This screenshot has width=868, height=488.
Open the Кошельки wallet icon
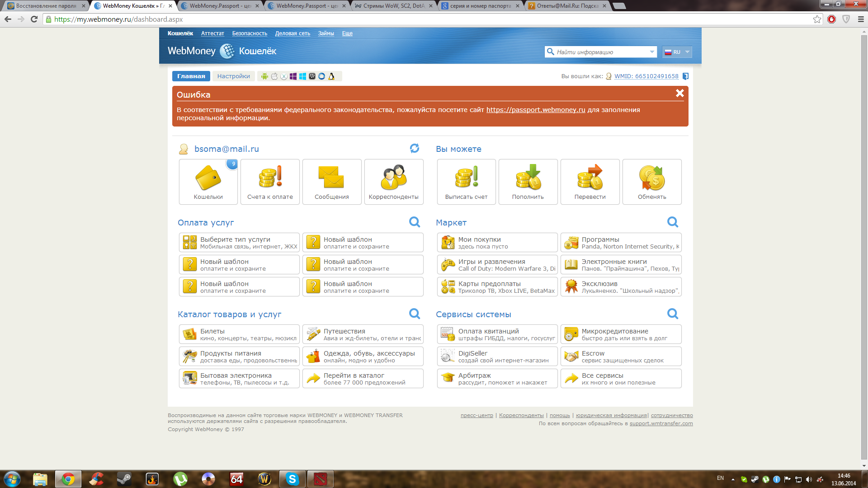[208, 182]
